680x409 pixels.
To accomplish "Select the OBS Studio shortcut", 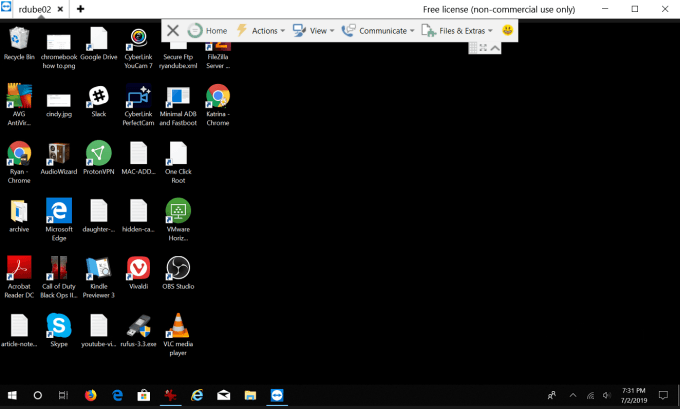I will click(x=178, y=273).
